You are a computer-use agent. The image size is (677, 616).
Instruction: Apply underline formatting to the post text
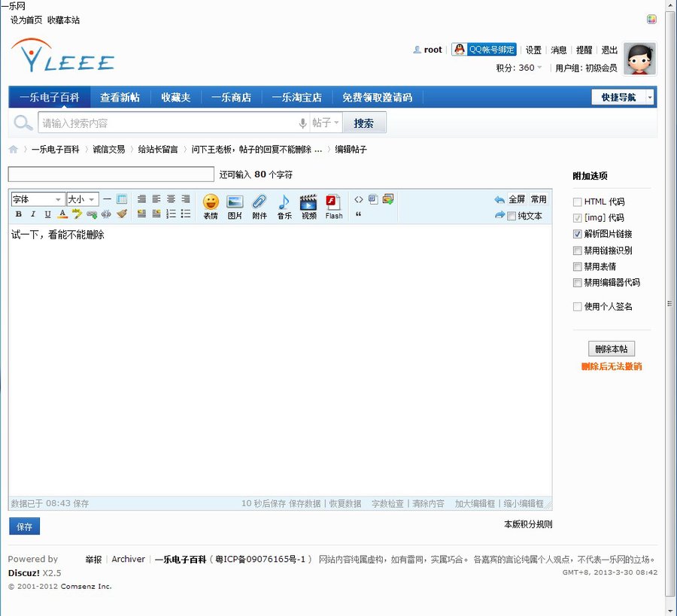tap(46, 214)
